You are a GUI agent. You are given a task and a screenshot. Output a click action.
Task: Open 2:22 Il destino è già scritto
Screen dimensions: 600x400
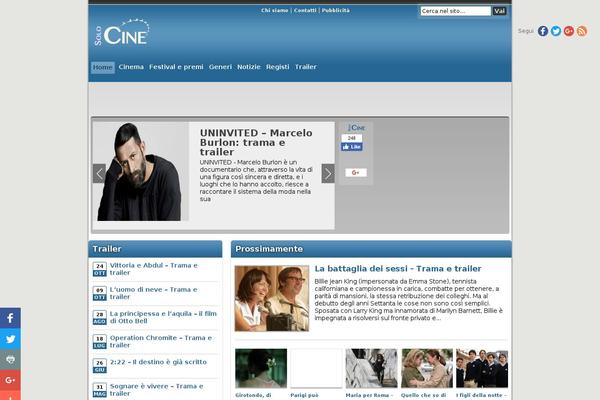coord(158,362)
